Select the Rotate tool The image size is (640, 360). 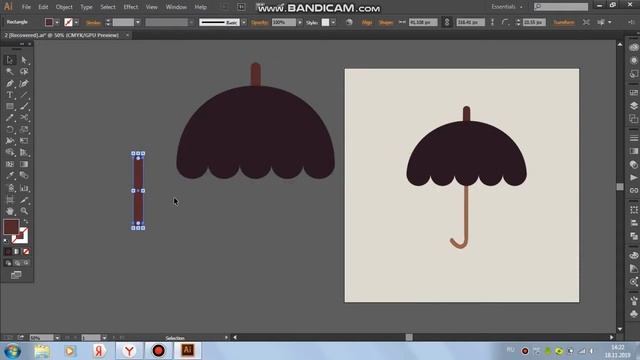click(10, 130)
